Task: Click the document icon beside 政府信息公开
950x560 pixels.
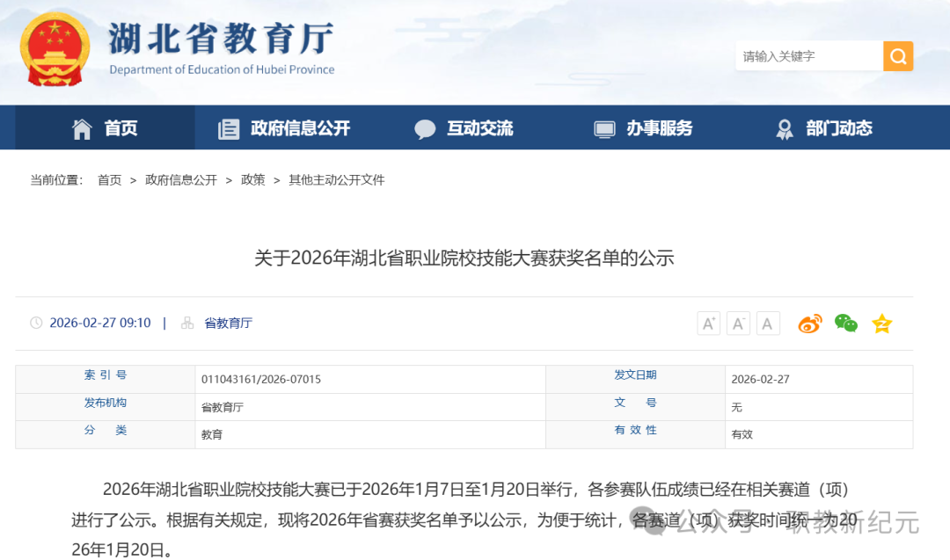Action: [x=229, y=128]
